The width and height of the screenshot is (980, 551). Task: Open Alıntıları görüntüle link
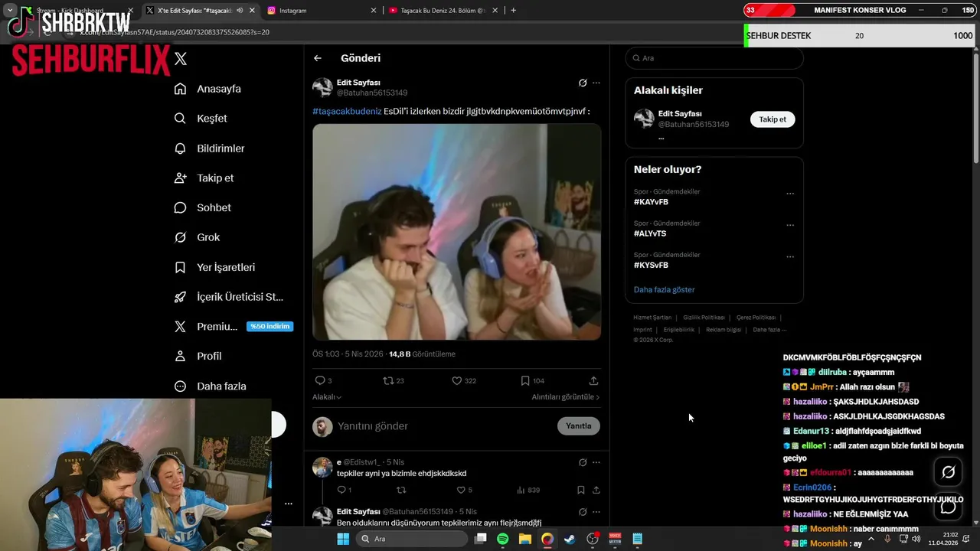(x=566, y=397)
